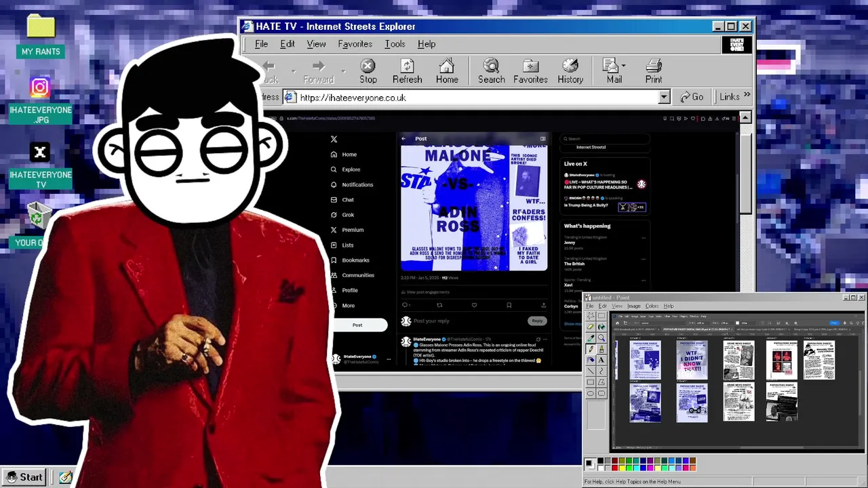The image size is (868, 488).
Task: Bookmark the post with the bookmark icon
Action: click(509, 305)
